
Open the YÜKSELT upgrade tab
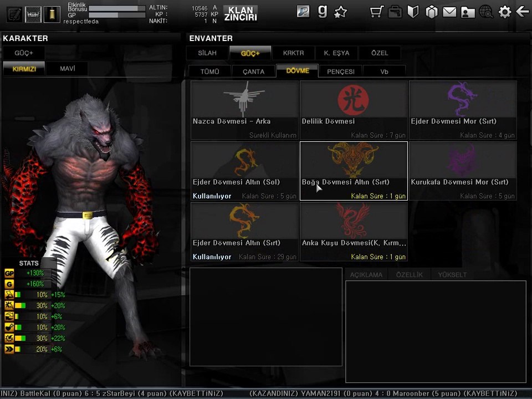pos(452,275)
